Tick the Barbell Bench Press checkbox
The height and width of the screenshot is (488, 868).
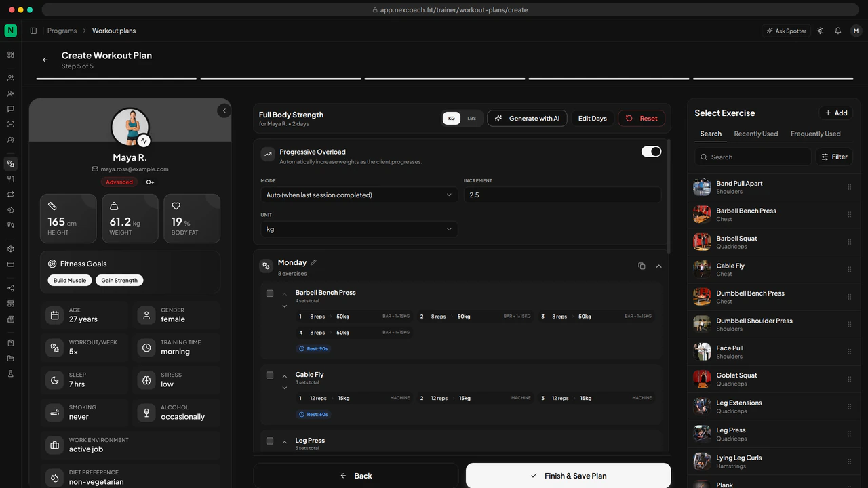coord(270,293)
